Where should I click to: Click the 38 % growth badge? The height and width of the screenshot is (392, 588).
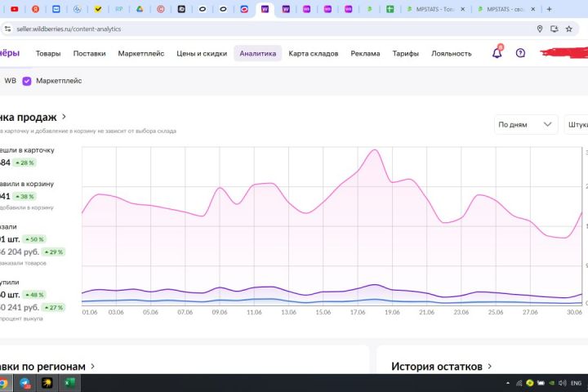[24, 197]
